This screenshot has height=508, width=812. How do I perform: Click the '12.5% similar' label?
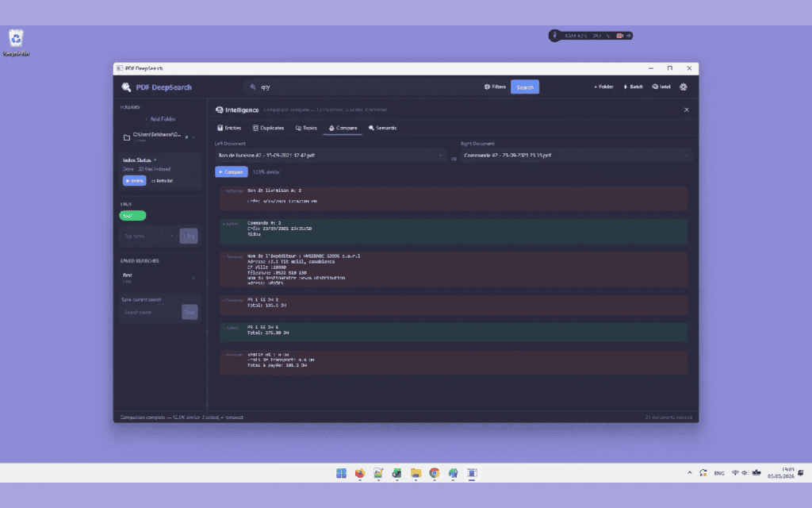(x=266, y=172)
